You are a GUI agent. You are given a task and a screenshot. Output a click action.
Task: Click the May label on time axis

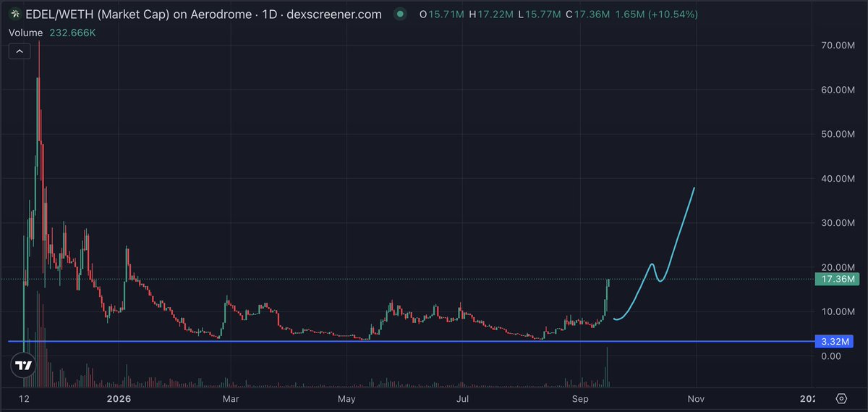(x=346, y=399)
